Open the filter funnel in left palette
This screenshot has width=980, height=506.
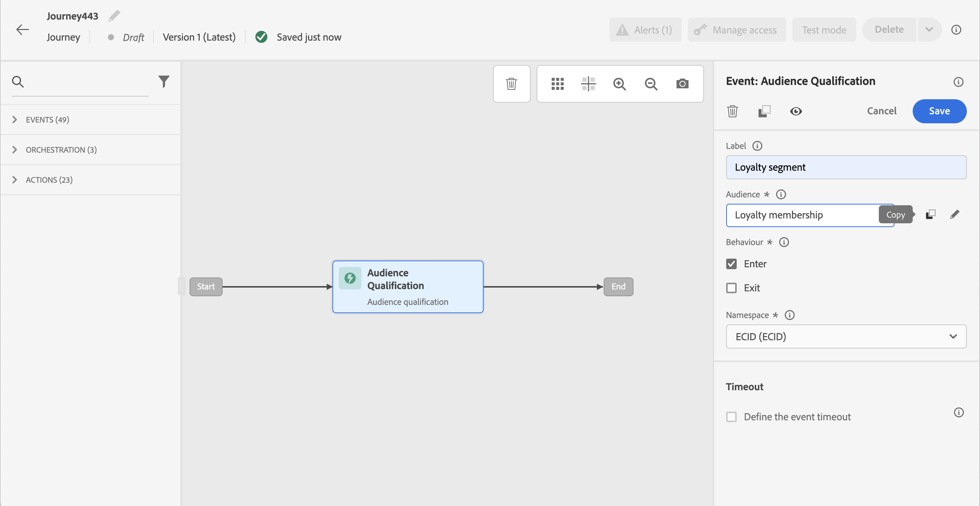click(x=164, y=81)
